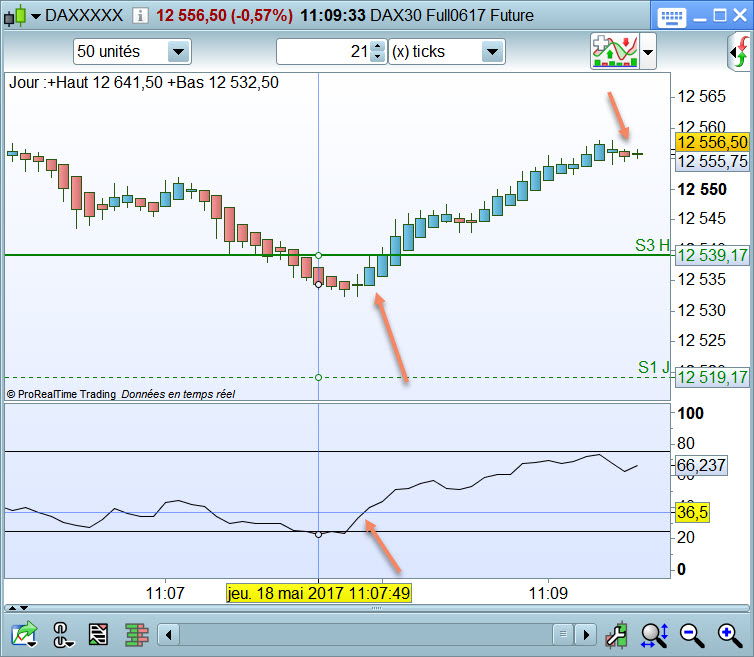
Task: Open chart settings wrench icon
Action: point(617,634)
